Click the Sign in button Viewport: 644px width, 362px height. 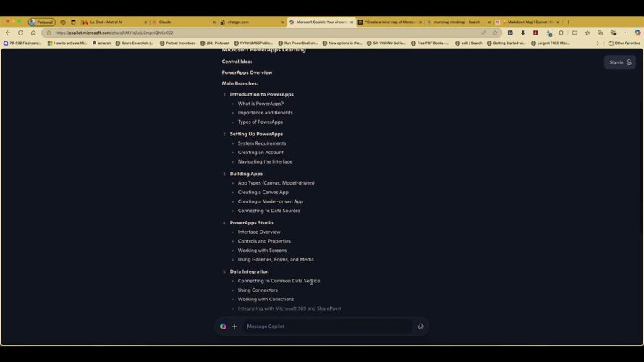[620, 62]
